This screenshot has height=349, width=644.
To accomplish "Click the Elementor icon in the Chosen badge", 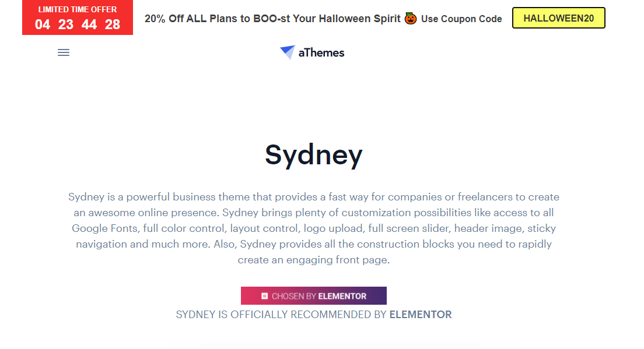I will click(264, 295).
